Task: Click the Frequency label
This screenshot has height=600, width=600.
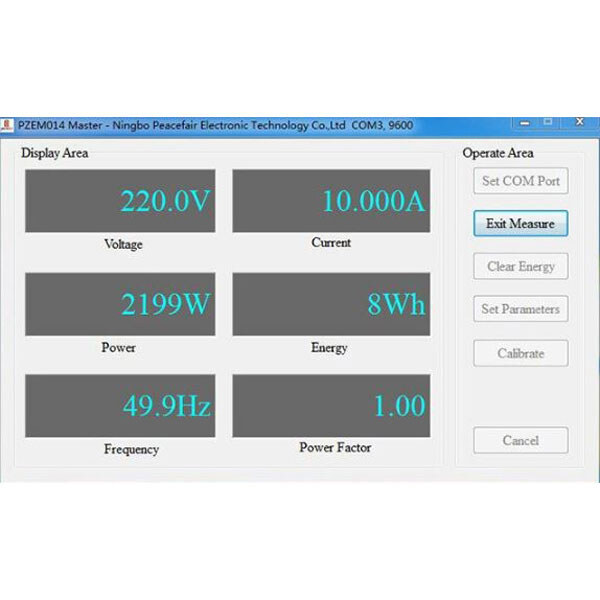Action: [131, 449]
